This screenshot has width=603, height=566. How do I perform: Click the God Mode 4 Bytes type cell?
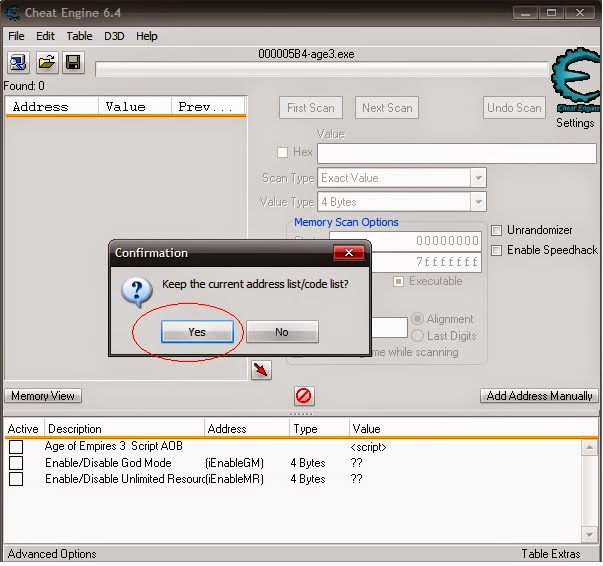point(308,463)
